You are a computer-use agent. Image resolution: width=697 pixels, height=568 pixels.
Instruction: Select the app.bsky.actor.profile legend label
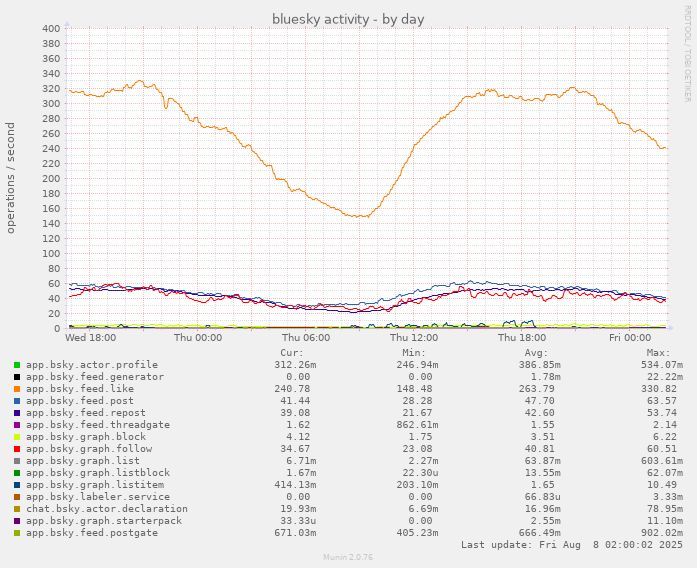[92, 365]
